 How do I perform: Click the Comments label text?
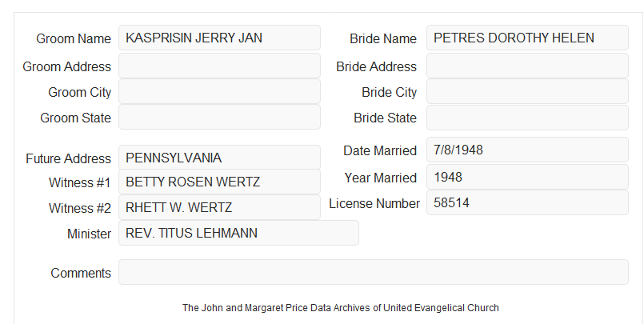(81, 273)
